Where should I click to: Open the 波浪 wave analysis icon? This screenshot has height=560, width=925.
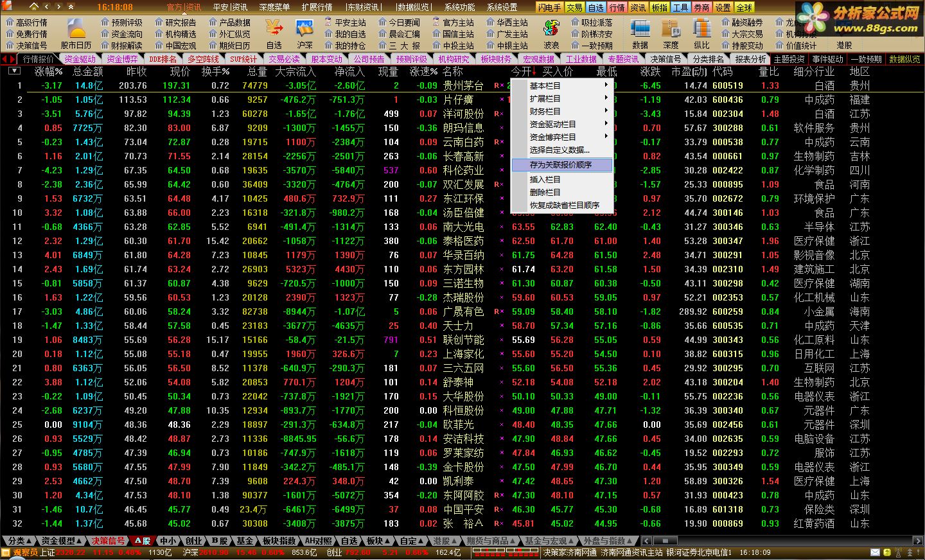coord(551,28)
